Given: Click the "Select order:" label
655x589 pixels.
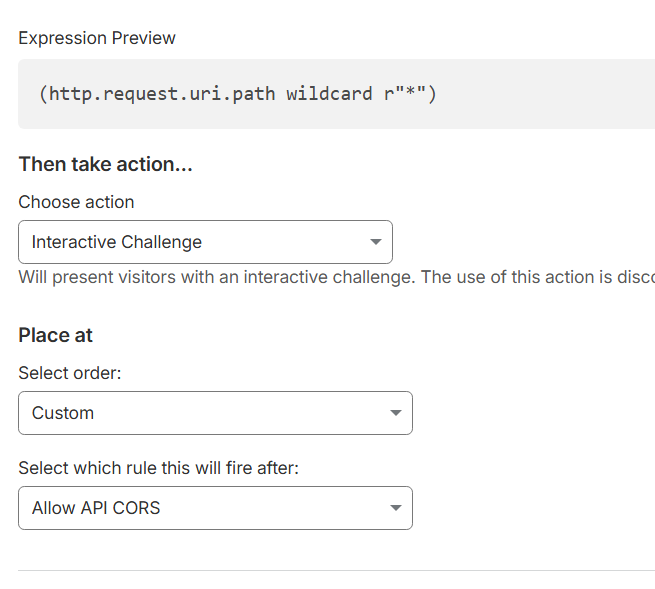Looking at the screenshot, I should coord(69,373).
